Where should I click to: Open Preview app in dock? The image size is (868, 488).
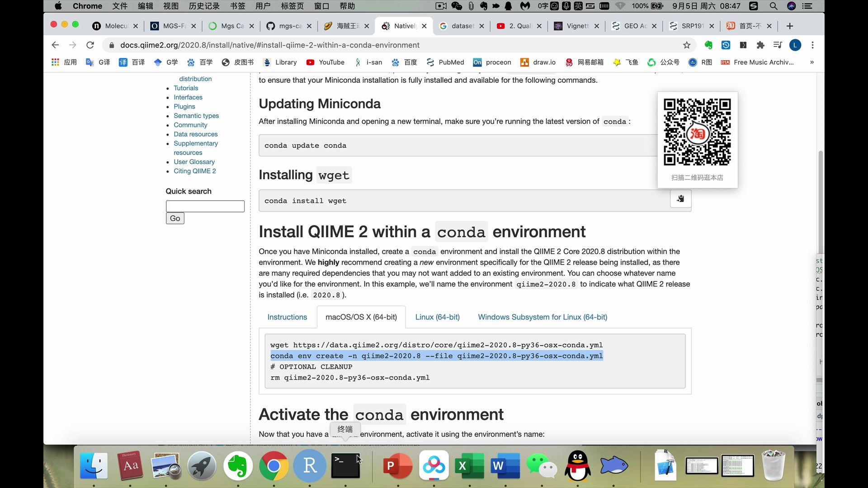tap(166, 466)
